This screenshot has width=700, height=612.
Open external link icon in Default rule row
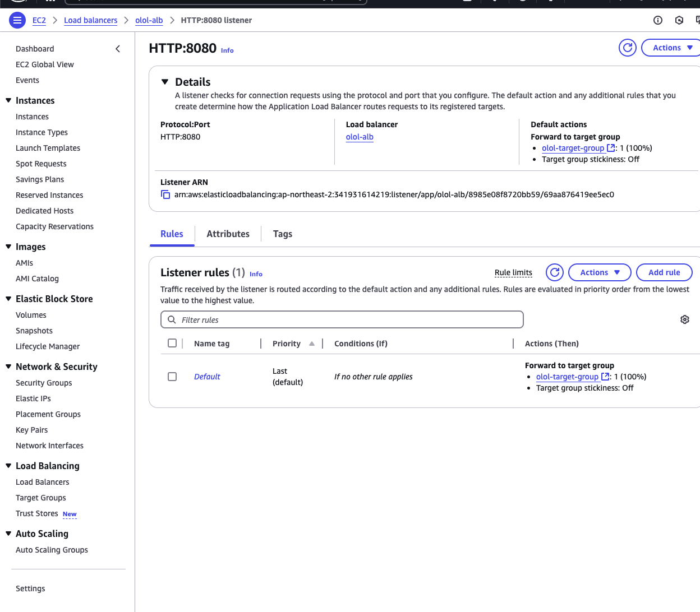click(x=605, y=377)
